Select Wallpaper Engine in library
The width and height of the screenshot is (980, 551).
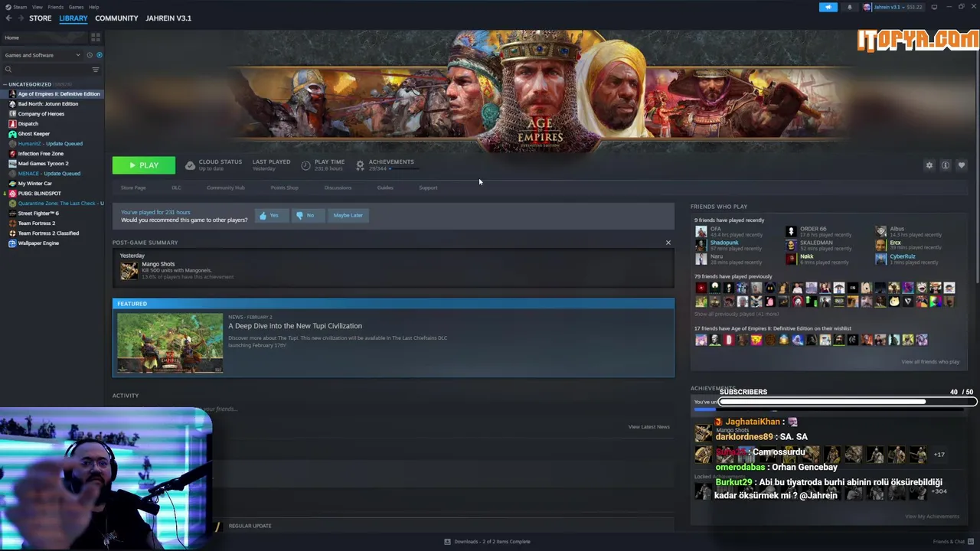coord(38,243)
